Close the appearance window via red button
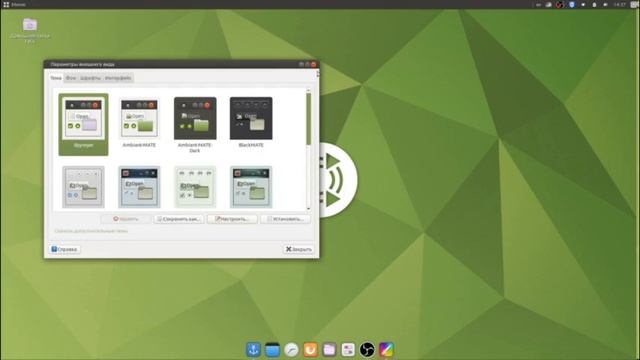Screen dimensions: 640x360 pos(313,64)
